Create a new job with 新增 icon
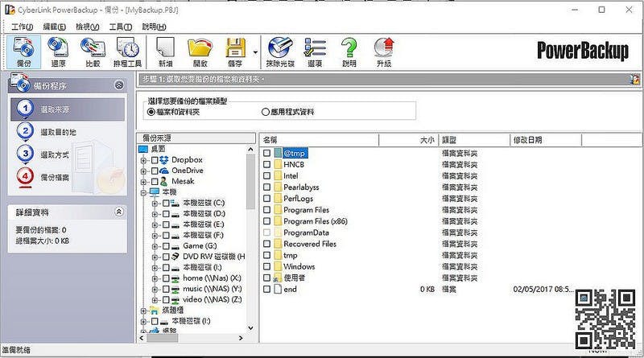This screenshot has width=644, height=358. [166, 51]
